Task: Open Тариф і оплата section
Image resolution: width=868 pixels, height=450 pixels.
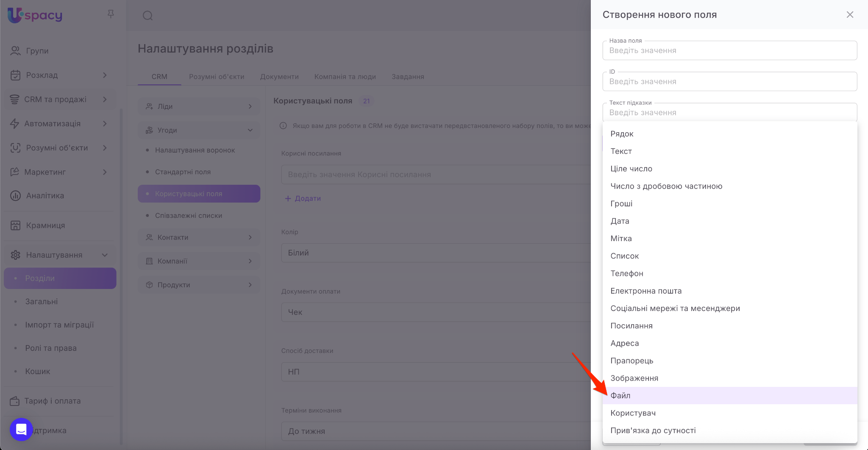Action: pyautogui.click(x=52, y=401)
